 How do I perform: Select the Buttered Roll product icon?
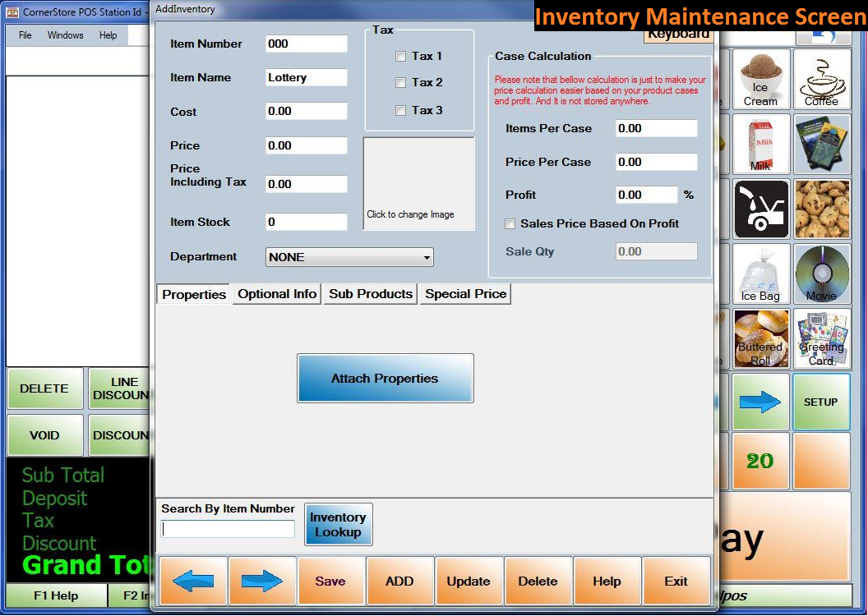[760, 338]
